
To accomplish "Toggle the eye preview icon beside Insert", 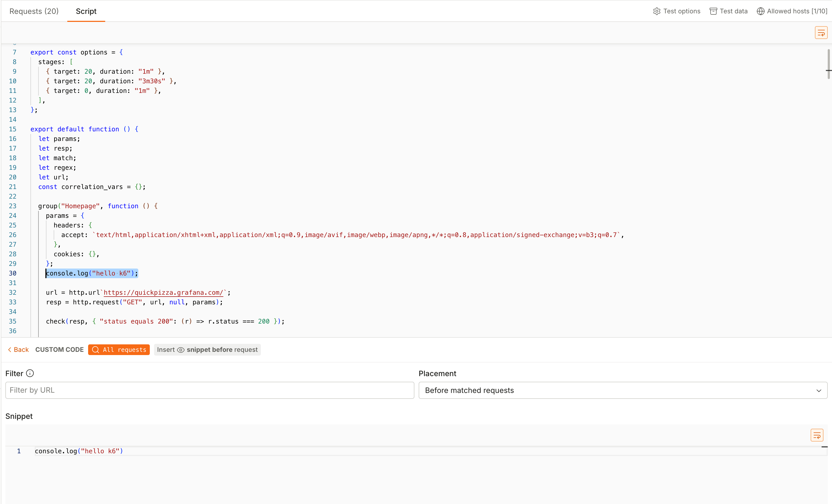I will coord(181,350).
